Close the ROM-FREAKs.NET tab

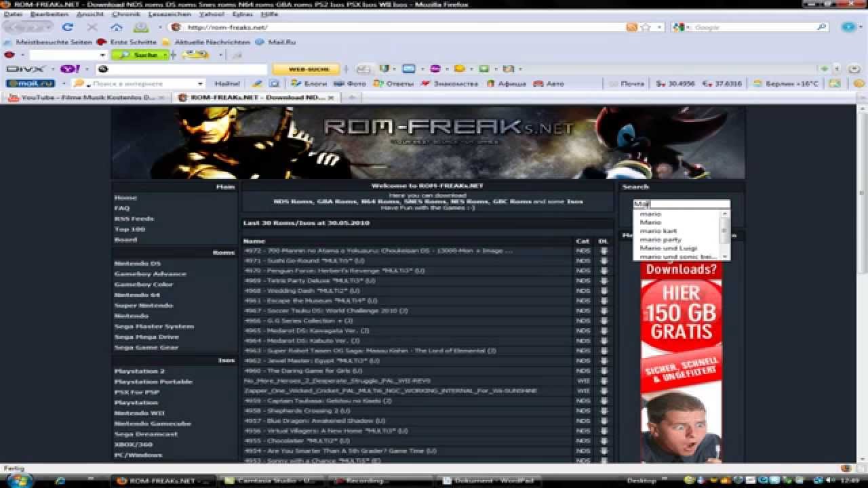331,98
